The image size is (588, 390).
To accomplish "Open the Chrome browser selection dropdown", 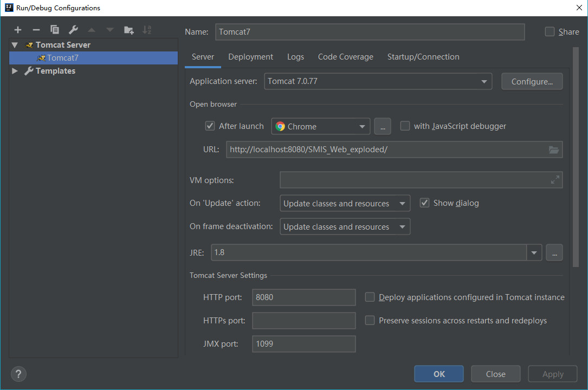I will 321,126.
